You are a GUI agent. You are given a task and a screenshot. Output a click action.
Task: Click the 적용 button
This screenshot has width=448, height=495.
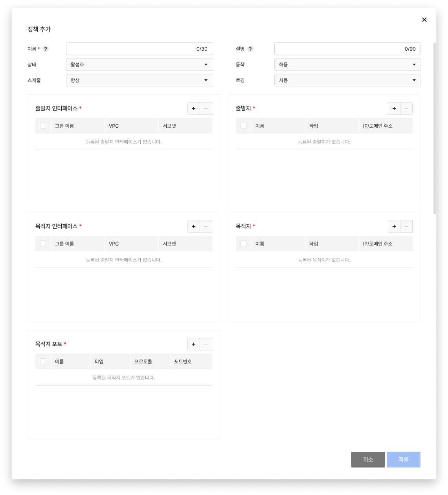pos(404,460)
